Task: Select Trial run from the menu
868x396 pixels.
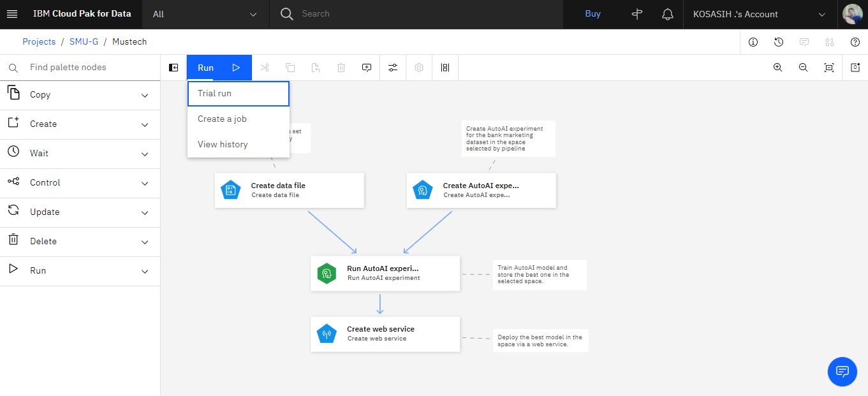Action: [x=239, y=93]
